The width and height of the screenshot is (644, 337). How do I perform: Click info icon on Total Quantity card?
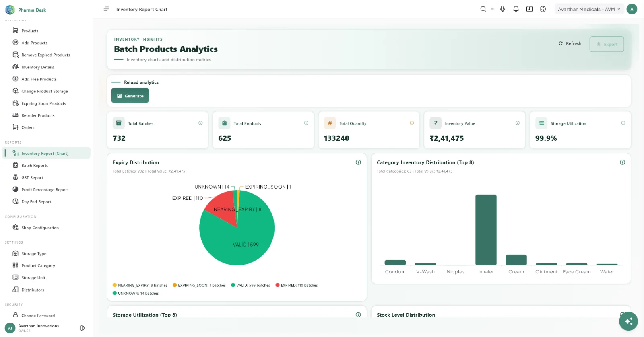tap(412, 123)
